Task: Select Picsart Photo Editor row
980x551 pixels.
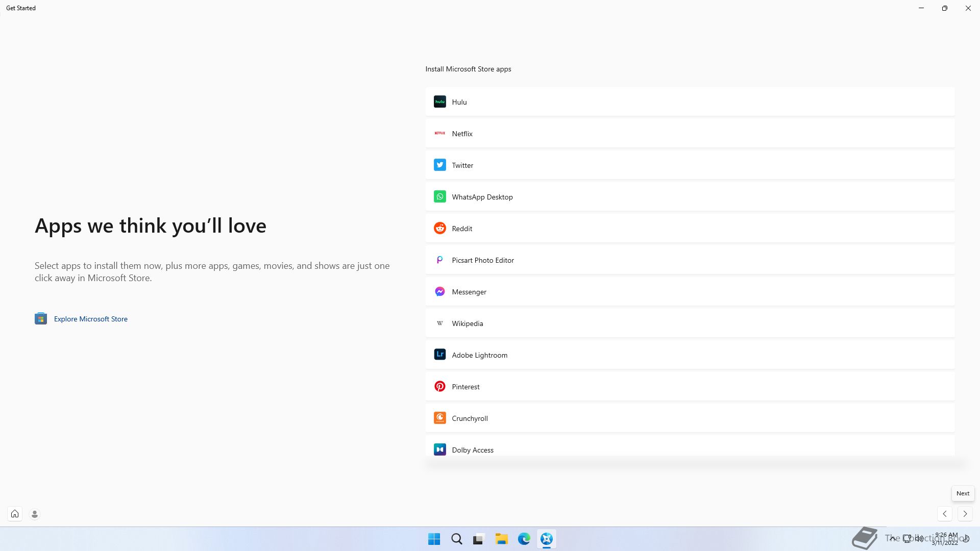Action: (x=690, y=260)
